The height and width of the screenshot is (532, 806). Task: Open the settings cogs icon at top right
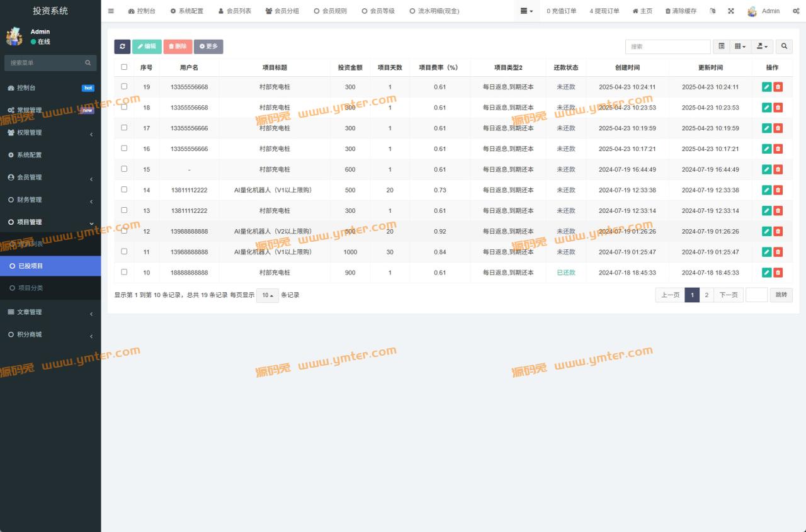(x=797, y=11)
